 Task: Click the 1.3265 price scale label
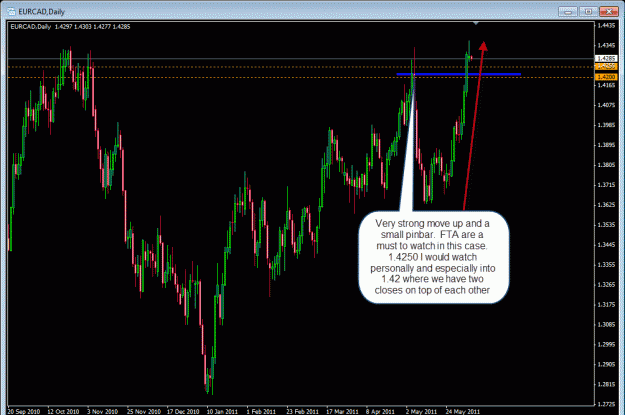click(606, 284)
